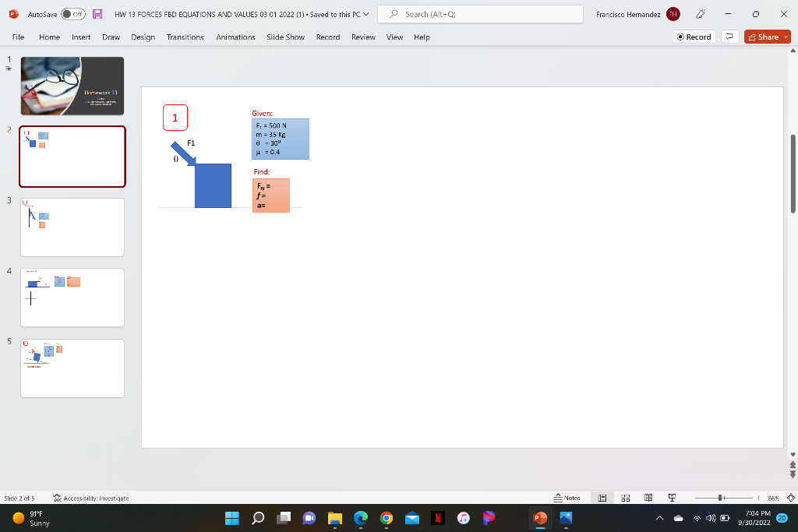Select slide 3 thumbnail
The width and height of the screenshot is (798, 532).
72,227
